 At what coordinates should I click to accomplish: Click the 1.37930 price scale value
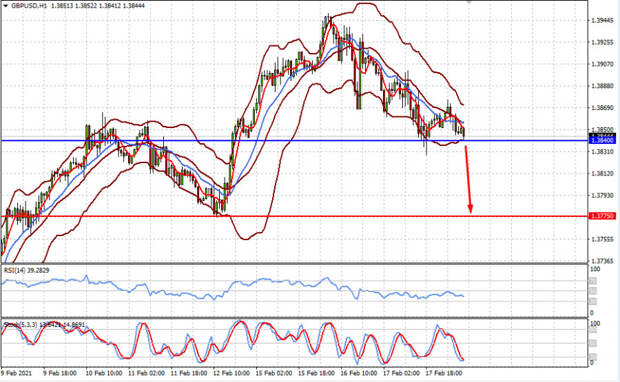pos(602,195)
